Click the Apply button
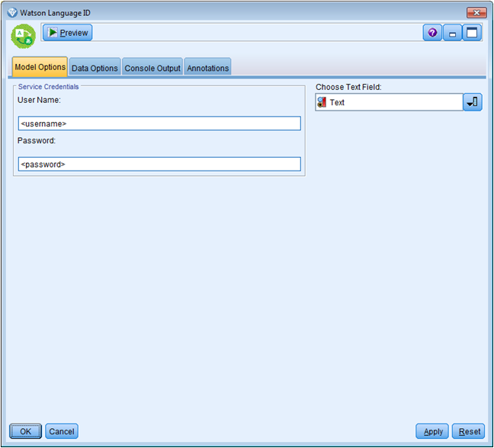 coord(432,431)
